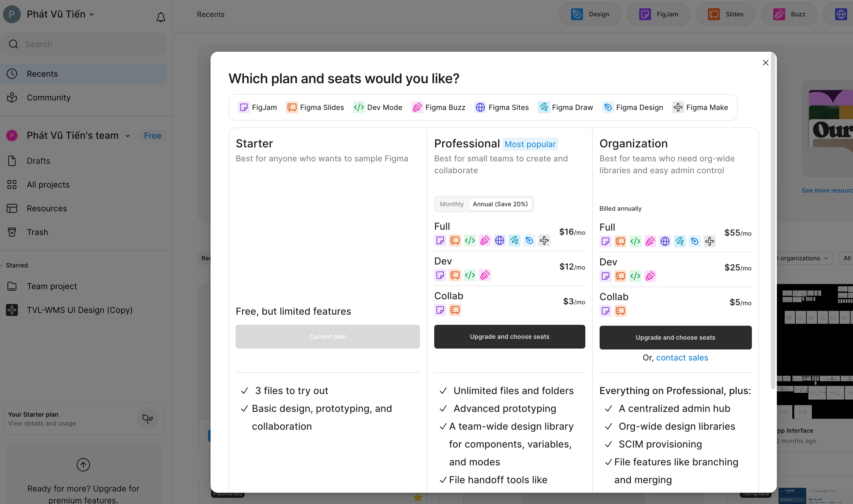Click the sprout icon in Starter plan card

tap(147, 419)
